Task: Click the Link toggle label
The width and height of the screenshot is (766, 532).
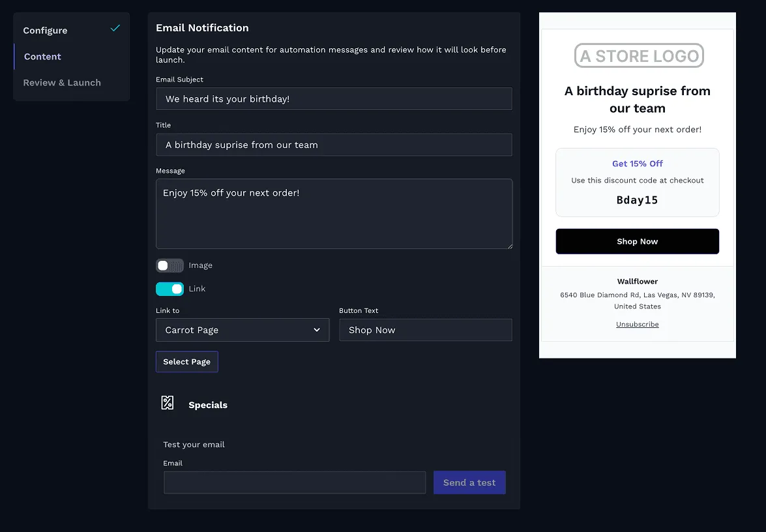Action: (x=197, y=289)
